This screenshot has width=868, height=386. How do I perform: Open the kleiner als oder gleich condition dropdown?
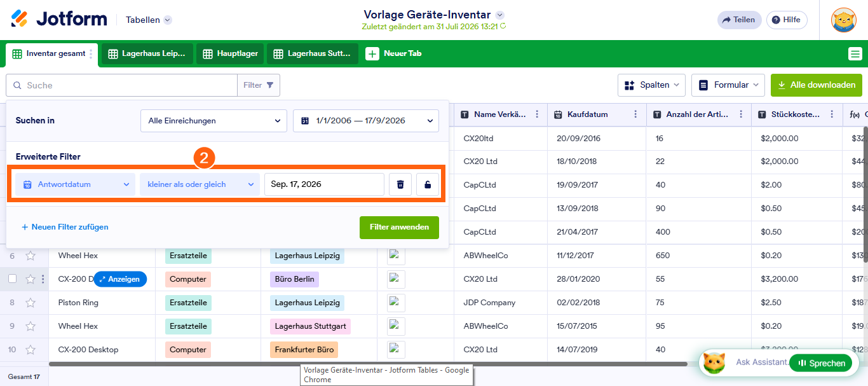[200, 184]
